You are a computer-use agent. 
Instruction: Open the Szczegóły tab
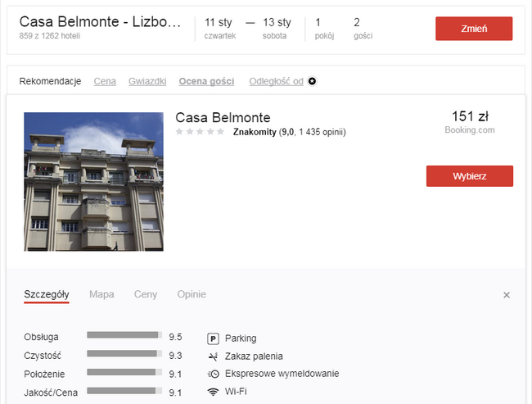pos(47,294)
